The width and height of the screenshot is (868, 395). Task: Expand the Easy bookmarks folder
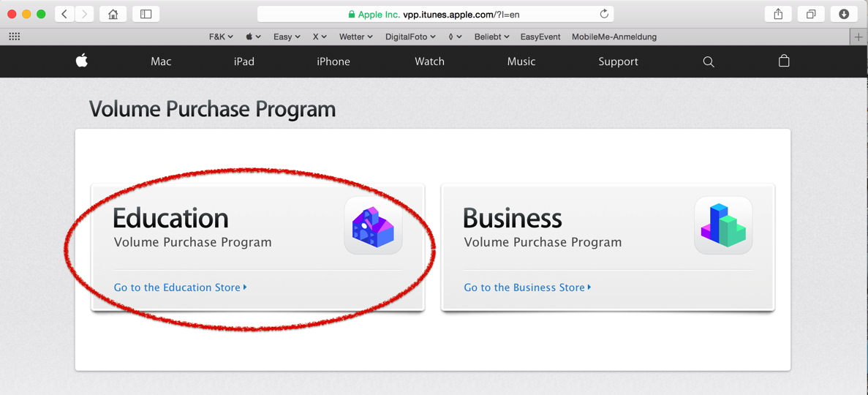point(287,37)
